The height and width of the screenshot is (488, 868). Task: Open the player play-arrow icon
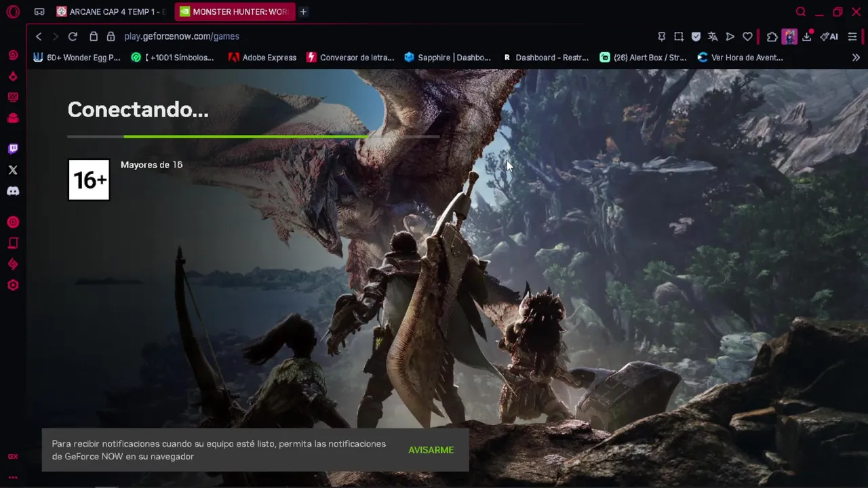click(730, 37)
